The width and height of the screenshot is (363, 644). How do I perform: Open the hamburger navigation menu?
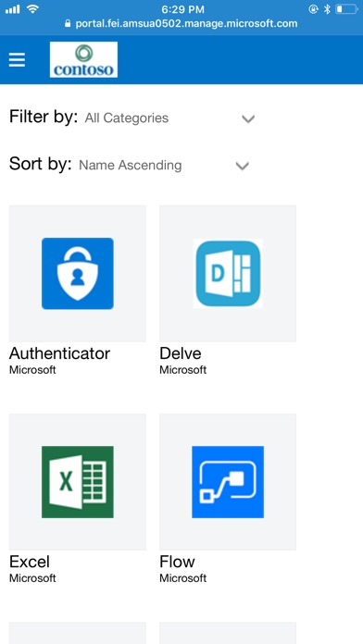(17, 60)
